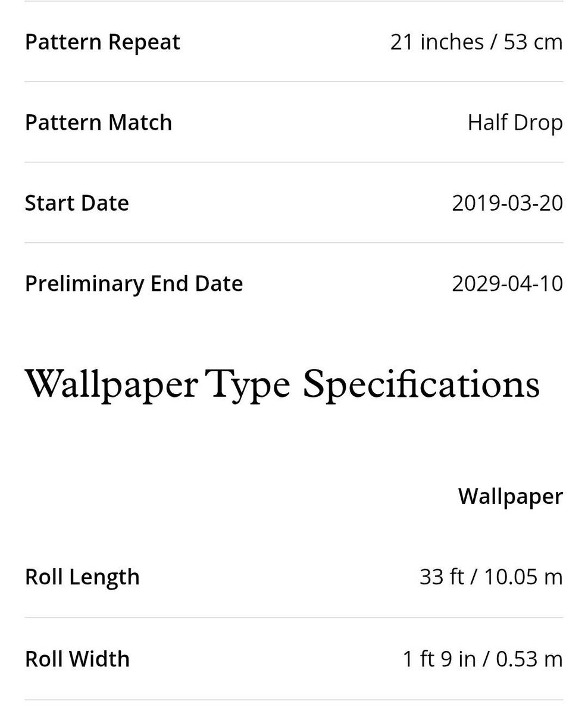Select the 2029-04-10 date value

(507, 283)
